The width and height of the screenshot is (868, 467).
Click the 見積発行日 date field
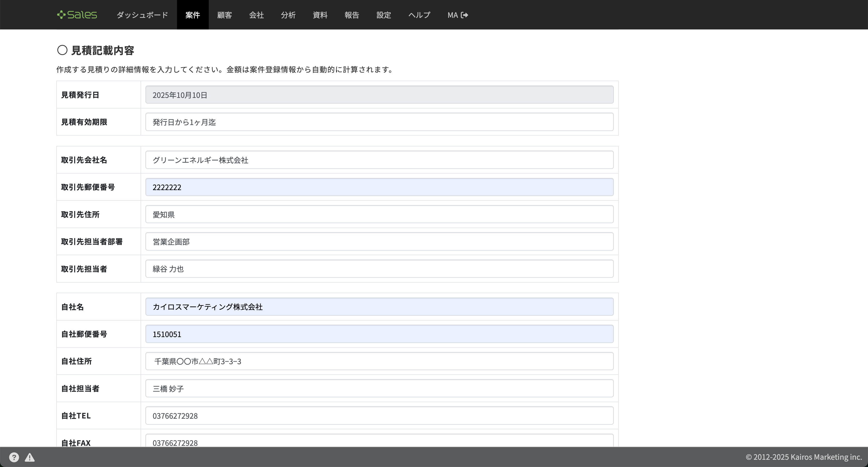(x=379, y=95)
